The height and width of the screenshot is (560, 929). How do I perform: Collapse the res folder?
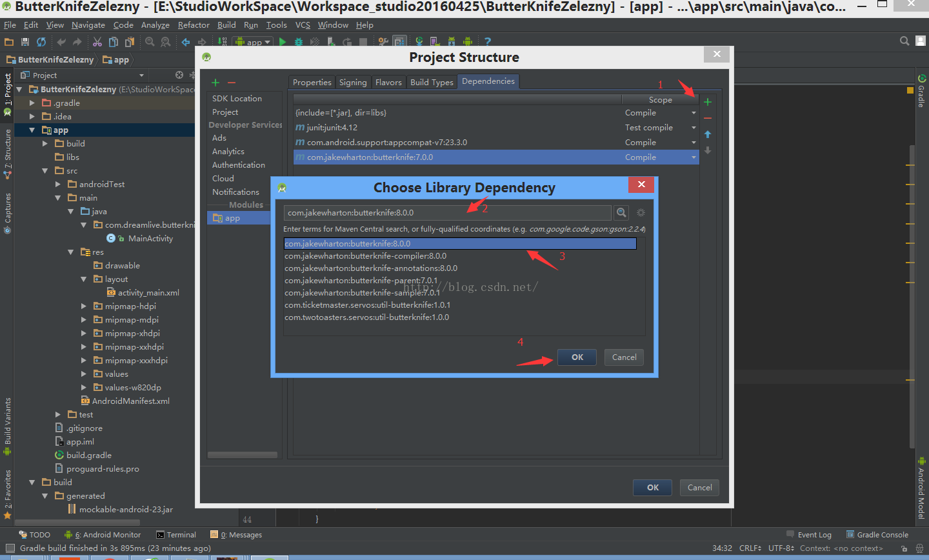coord(71,252)
